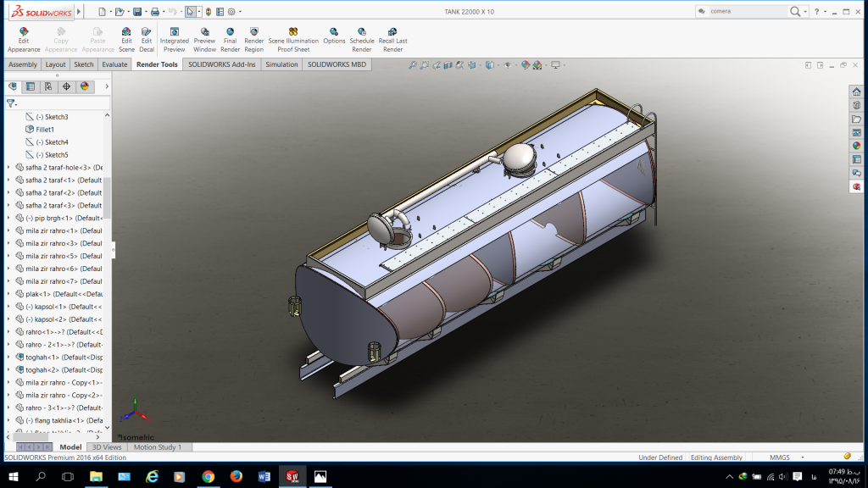This screenshot has width=868, height=488.
Task: Open the Preview Window tool
Action: [204, 39]
